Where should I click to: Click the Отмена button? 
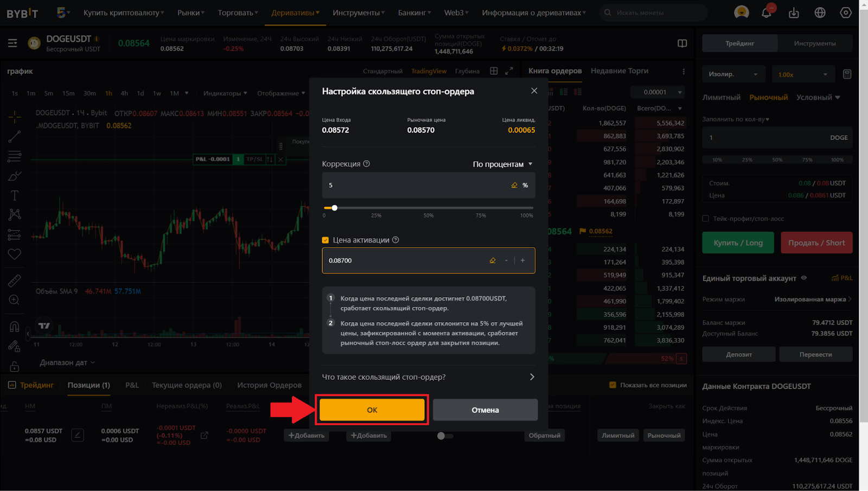coord(485,410)
